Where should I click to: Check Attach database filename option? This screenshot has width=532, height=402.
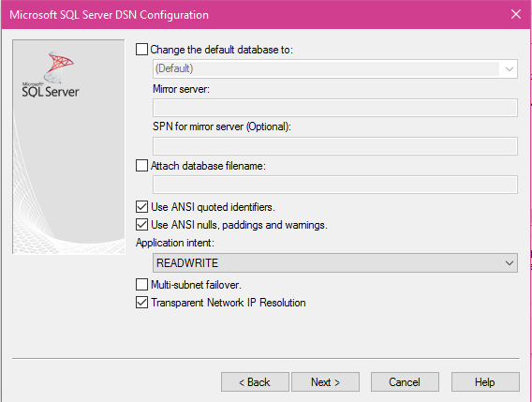coord(141,166)
